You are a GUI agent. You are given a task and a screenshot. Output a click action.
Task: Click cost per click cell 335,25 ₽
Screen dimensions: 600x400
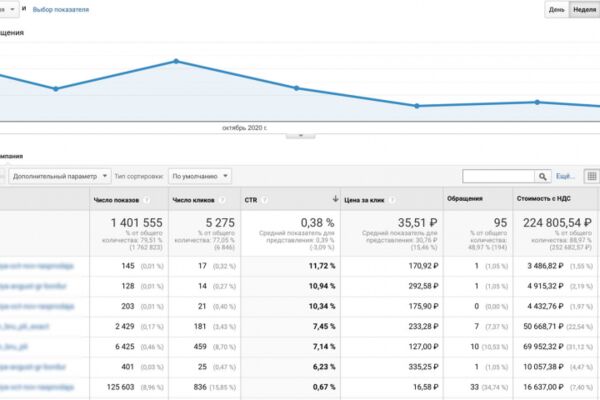423,367
